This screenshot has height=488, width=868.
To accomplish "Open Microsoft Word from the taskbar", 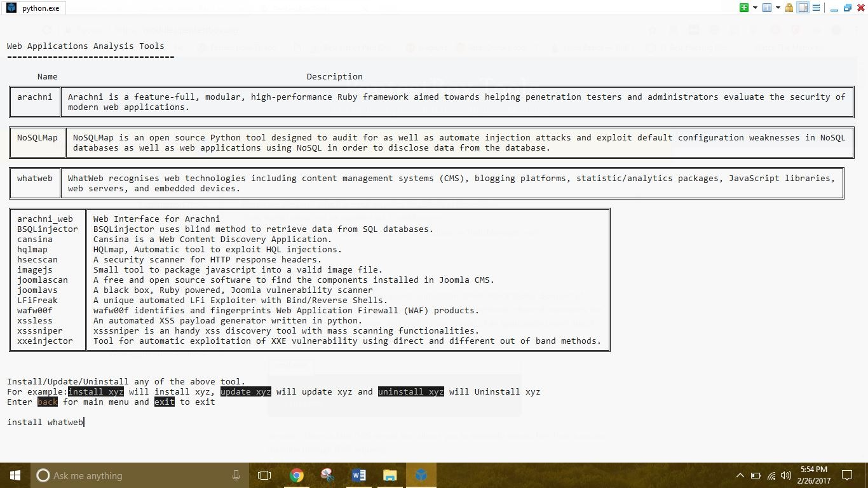I will pyautogui.click(x=358, y=475).
